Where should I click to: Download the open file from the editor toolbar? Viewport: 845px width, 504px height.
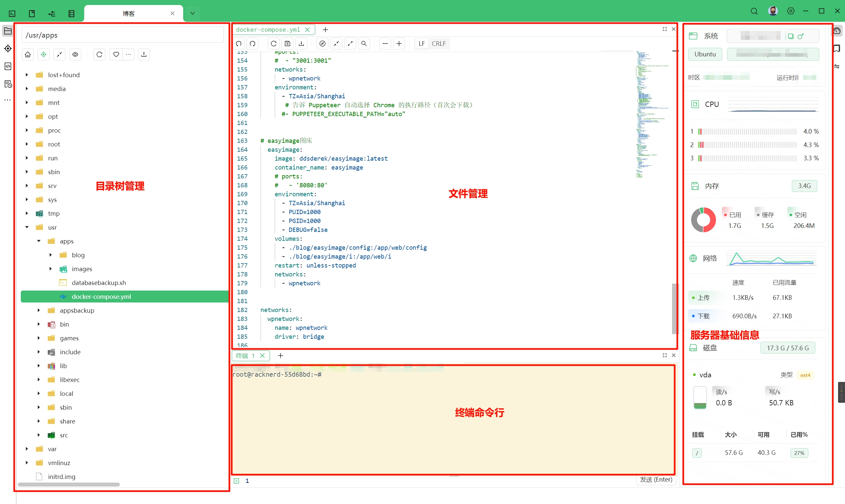pos(301,44)
